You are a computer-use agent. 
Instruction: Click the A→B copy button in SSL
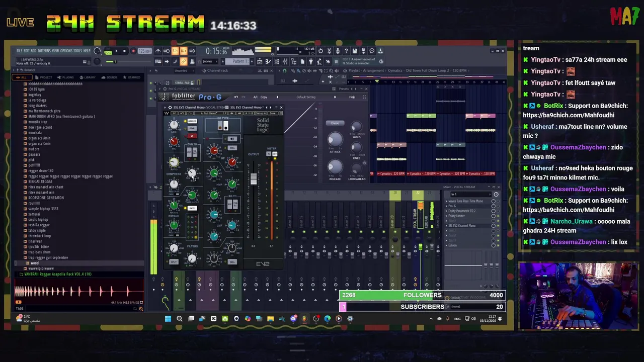click(x=249, y=113)
